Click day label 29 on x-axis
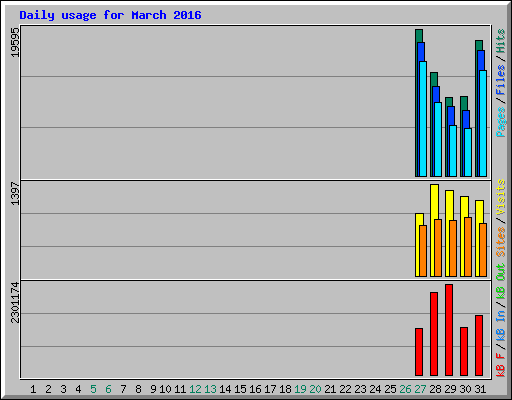The height and width of the screenshot is (400, 512). coord(450,389)
